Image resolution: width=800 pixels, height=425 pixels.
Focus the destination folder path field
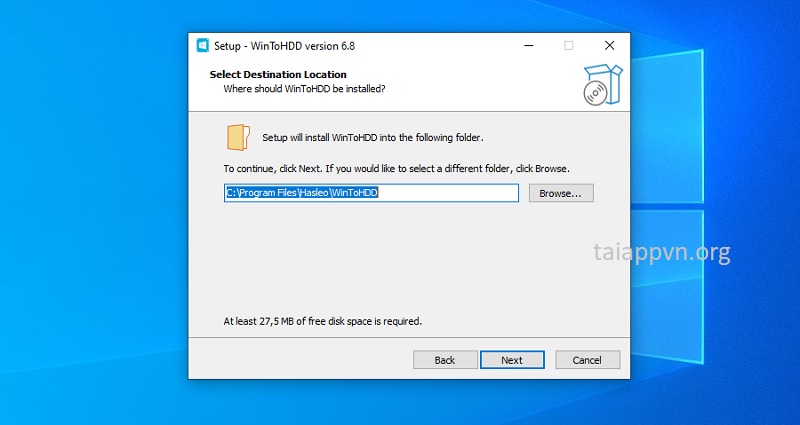(x=371, y=193)
